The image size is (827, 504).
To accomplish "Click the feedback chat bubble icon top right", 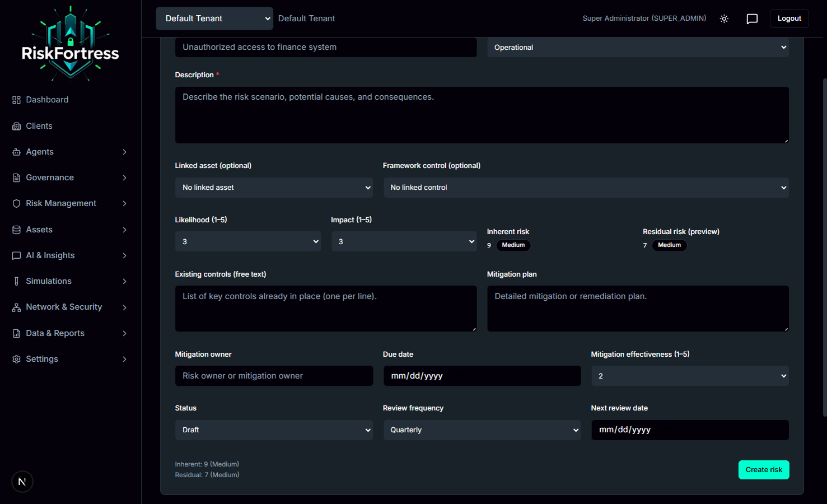I will [x=752, y=18].
